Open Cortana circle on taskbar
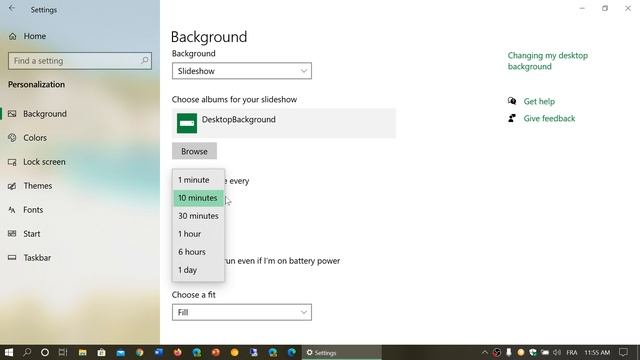Image resolution: width=640 pixels, height=360 pixels. [x=45, y=352]
